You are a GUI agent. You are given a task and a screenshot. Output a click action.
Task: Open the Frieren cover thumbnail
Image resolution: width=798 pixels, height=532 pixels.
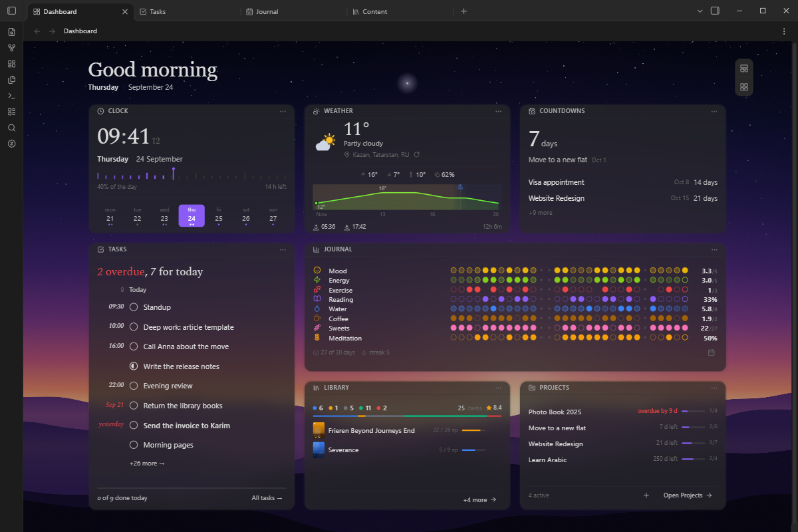[x=319, y=430]
